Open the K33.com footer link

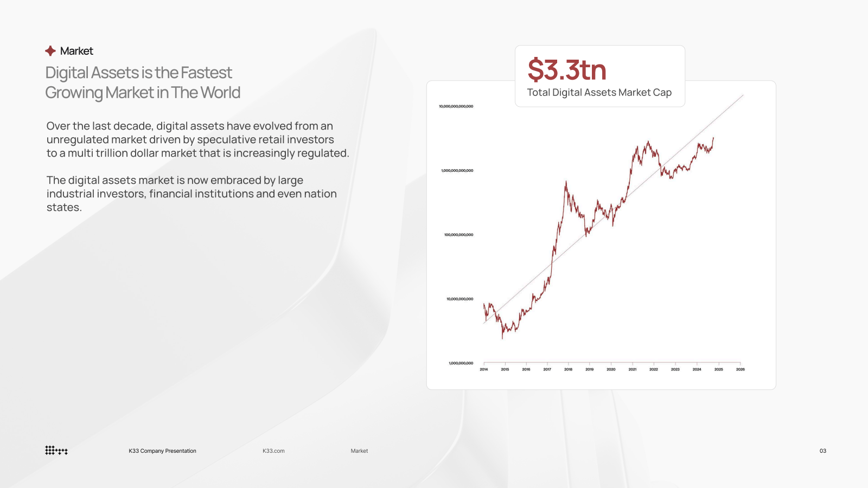274,451
